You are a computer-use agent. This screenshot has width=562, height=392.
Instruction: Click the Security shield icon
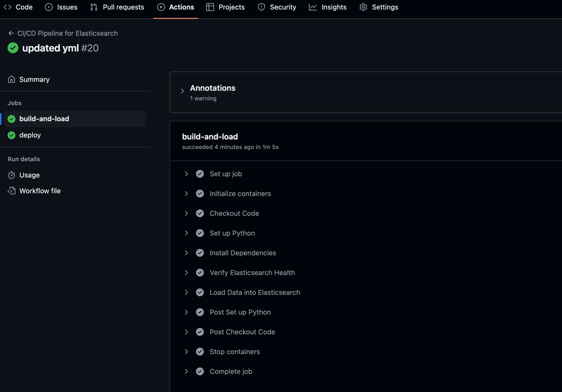pos(262,7)
